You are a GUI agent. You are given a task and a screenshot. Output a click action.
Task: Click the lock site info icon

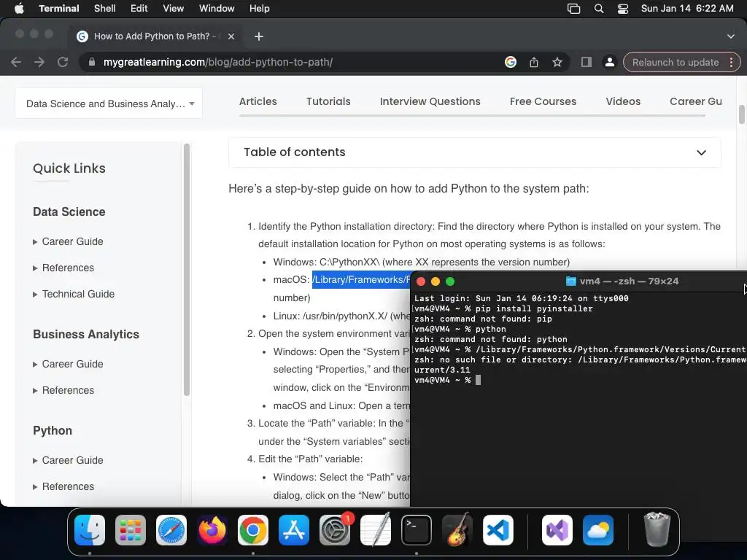point(91,63)
